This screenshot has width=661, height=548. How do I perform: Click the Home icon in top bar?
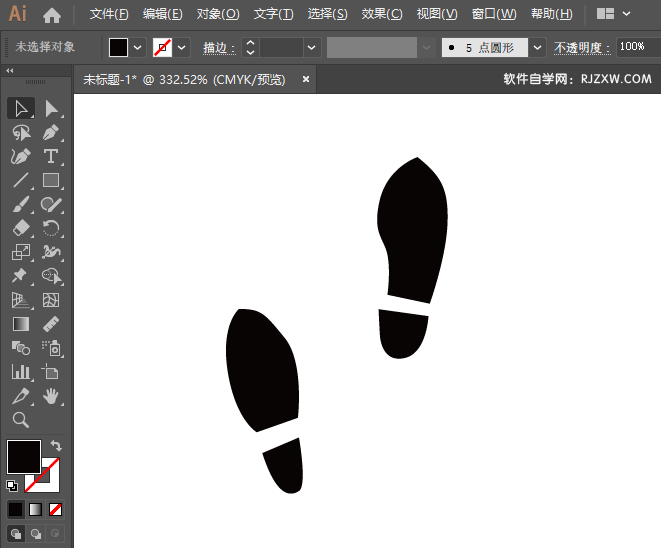(x=52, y=15)
